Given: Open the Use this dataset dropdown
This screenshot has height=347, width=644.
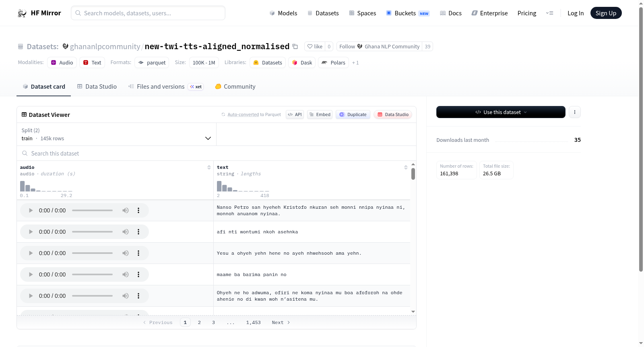Looking at the screenshot, I should coord(501,112).
